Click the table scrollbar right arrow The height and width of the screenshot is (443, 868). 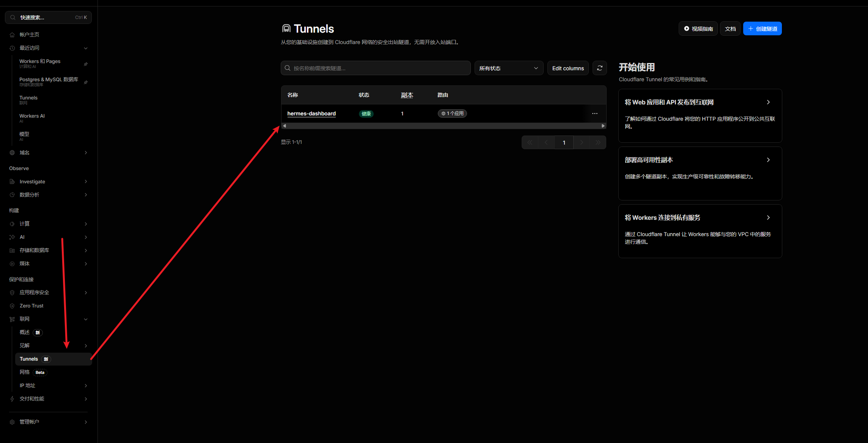[x=603, y=126]
